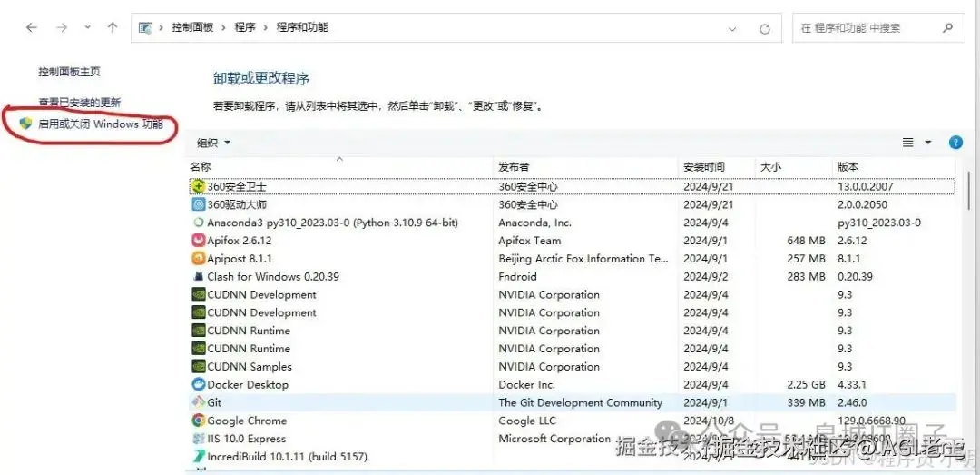Select the first CUDNN Development icon
Image resolution: width=980 pixels, height=475 pixels.
point(198,294)
